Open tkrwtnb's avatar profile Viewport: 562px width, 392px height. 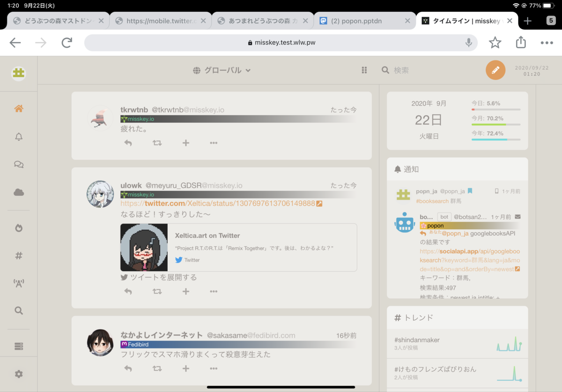pyautogui.click(x=100, y=118)
